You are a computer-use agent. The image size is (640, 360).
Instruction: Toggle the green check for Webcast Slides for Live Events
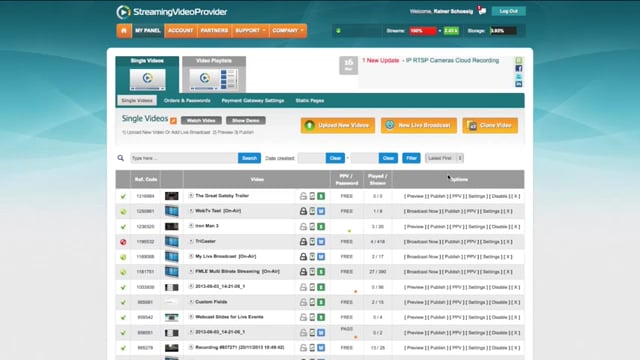coord(123,318)
